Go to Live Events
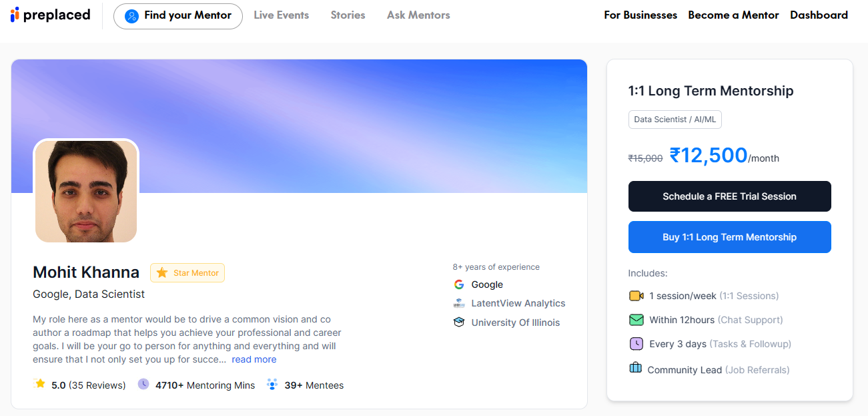This screenshot has width=868, height=416. click(x=282, y=15)
